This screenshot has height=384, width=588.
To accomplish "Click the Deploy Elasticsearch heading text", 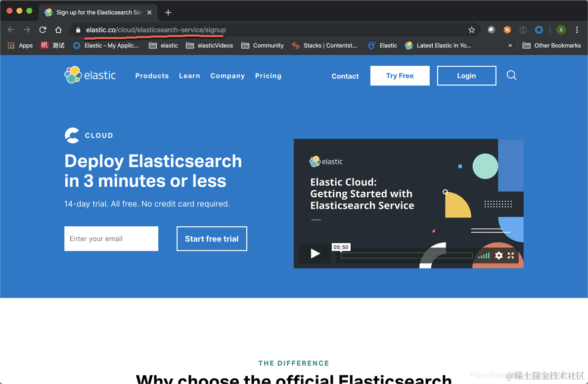I will coord(153,171).
